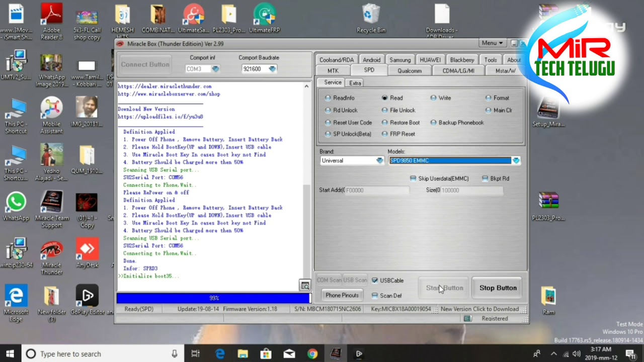Click the Start Addr input field
The width and height of the screenshot is (644, 362).
[377, 190]
